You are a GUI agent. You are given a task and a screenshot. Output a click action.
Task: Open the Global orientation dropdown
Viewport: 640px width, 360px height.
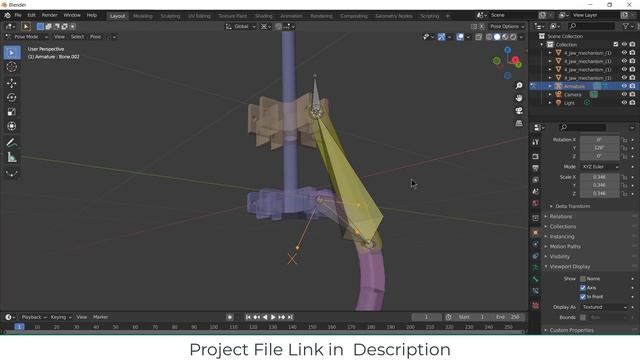[x=241, y=27]
